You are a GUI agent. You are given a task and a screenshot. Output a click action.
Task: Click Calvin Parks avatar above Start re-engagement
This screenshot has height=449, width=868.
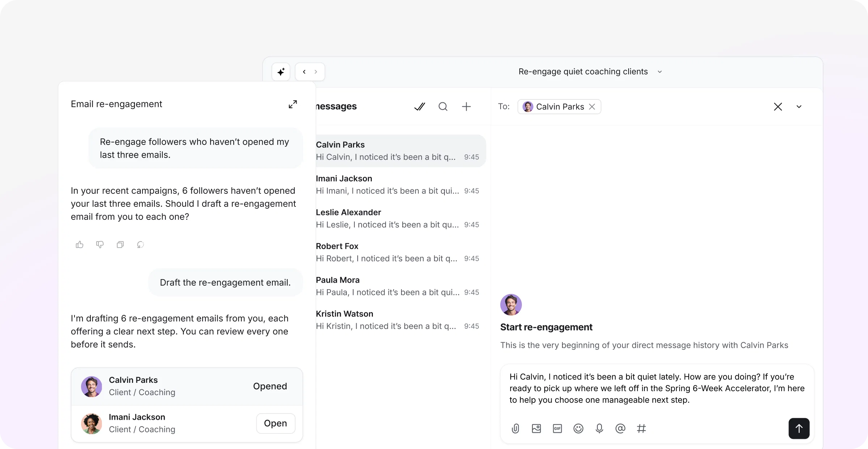point(511,304)
